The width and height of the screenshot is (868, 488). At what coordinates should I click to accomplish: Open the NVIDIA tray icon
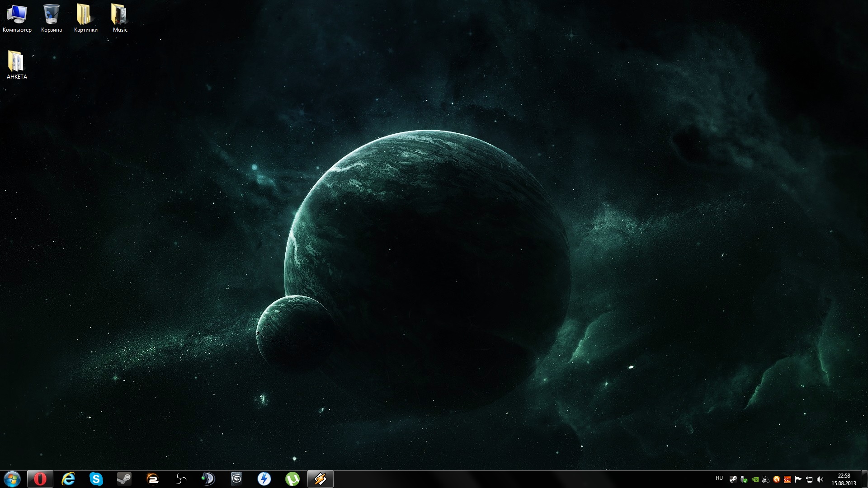coord(755,479)
